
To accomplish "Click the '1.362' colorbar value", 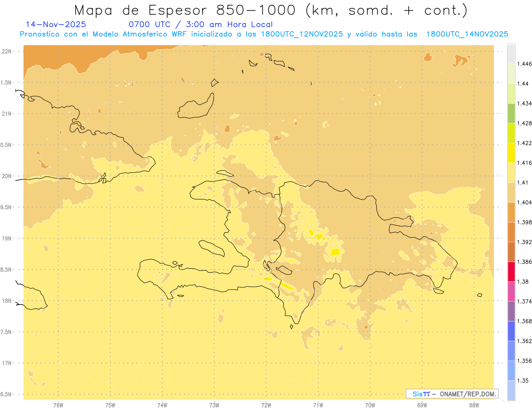I will pos(524,341).
